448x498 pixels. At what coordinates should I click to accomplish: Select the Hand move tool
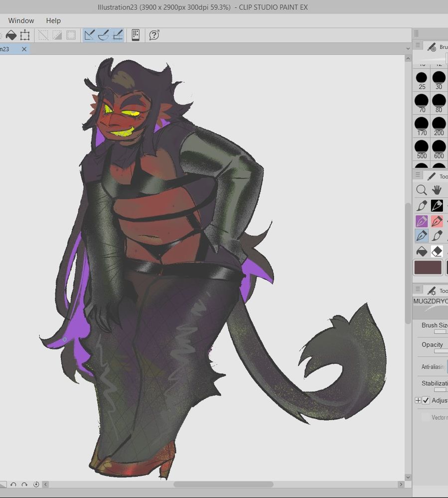437,190
